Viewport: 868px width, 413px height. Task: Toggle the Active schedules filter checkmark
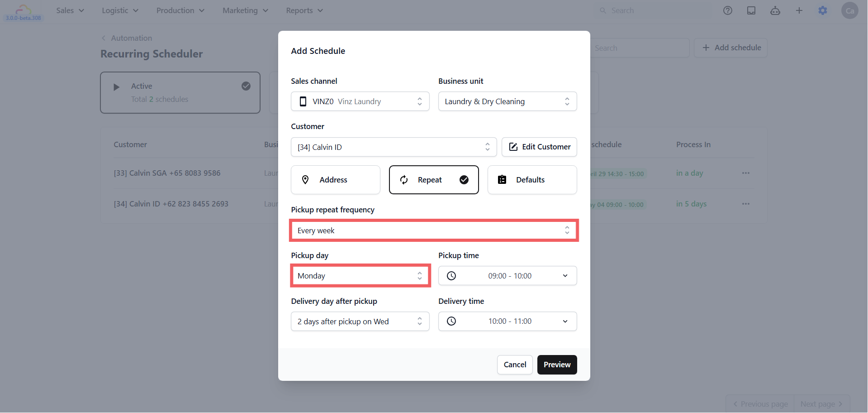coord(246,86)
